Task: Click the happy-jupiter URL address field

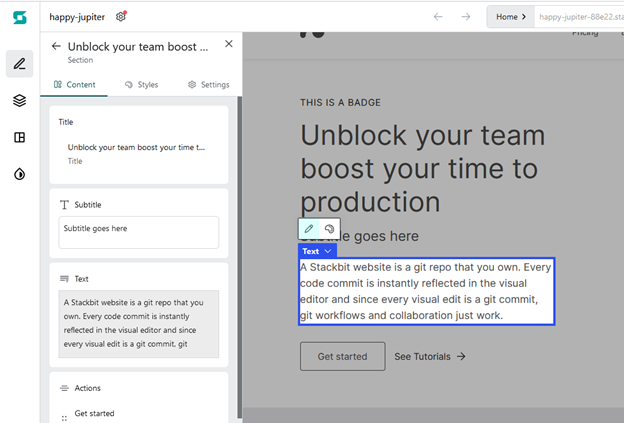Action: (x=579, y=17)
